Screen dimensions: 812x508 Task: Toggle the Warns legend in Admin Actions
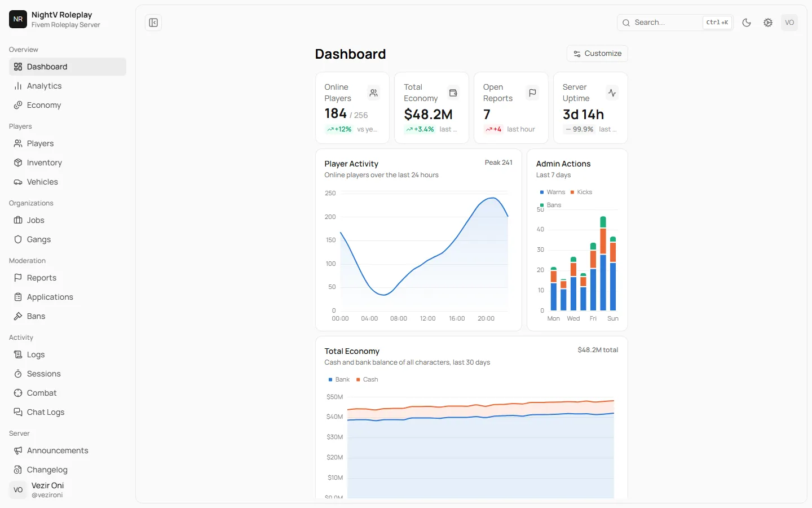pyautogui.click(x=553, y=192)
